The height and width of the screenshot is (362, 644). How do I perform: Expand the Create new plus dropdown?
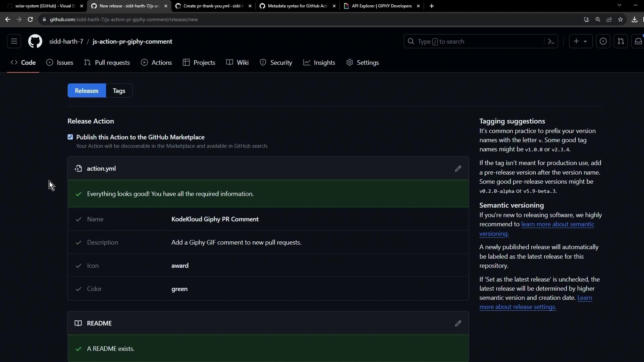(x=580, y=42)
